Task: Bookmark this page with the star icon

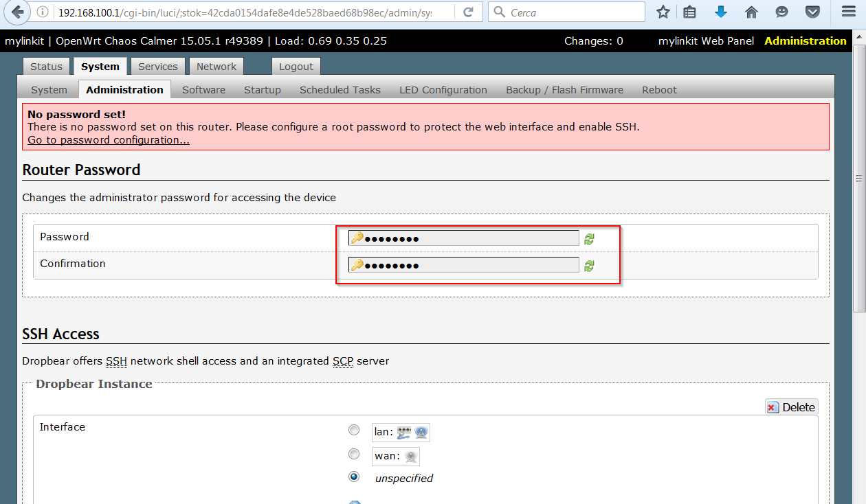Action: pos(663,12)
